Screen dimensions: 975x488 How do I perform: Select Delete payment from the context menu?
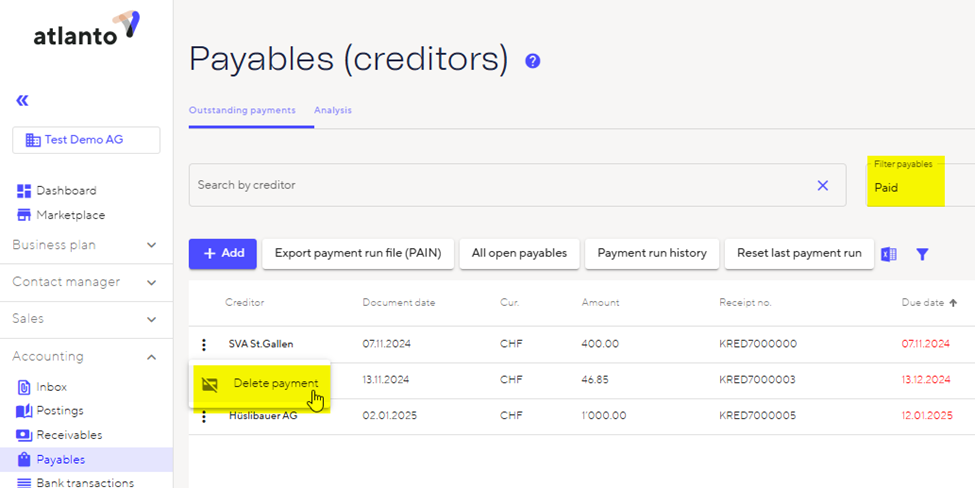click(275, 384)
